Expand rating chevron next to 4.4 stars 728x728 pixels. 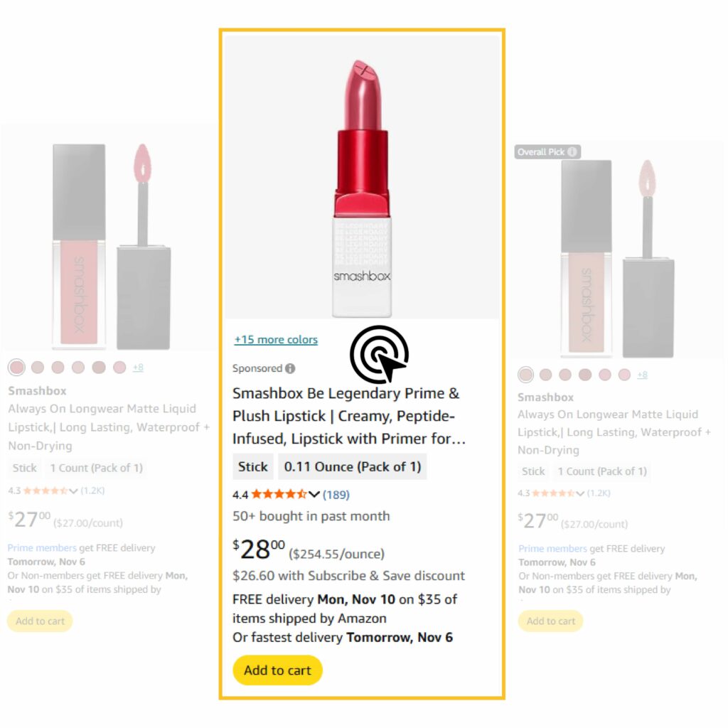(x=314, y=495)
